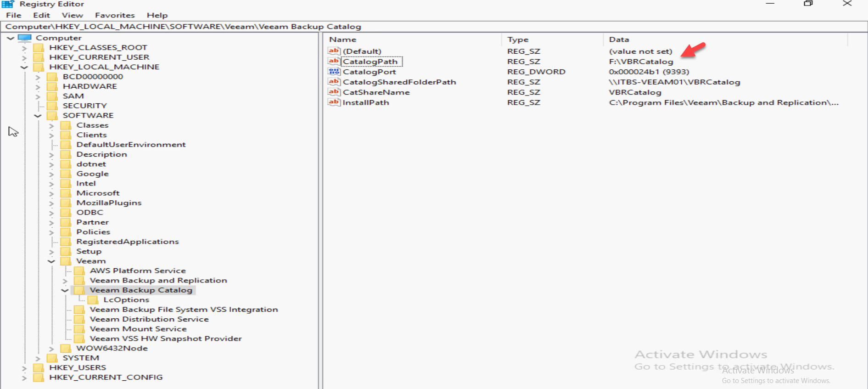Click the SOFTWARE folder icon
The width and height of the screenshot is (868, 389).
click(x=52, y=115)
